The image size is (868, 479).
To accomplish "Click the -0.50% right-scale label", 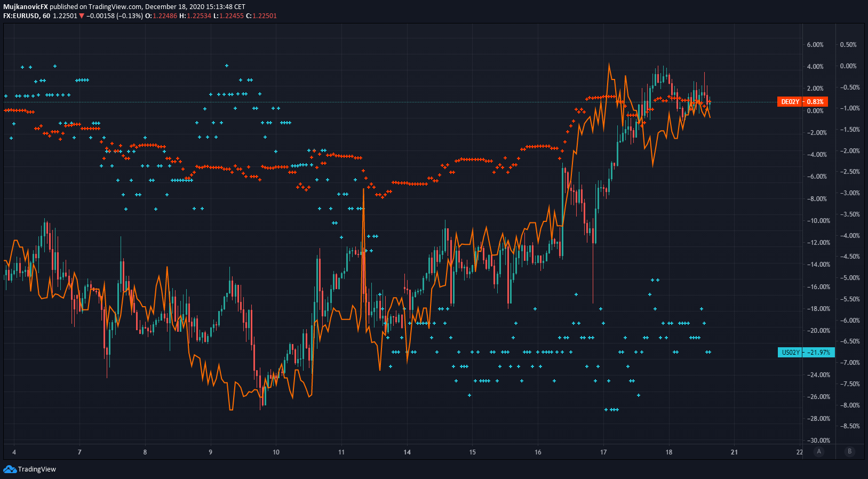I will pos(849,87).
